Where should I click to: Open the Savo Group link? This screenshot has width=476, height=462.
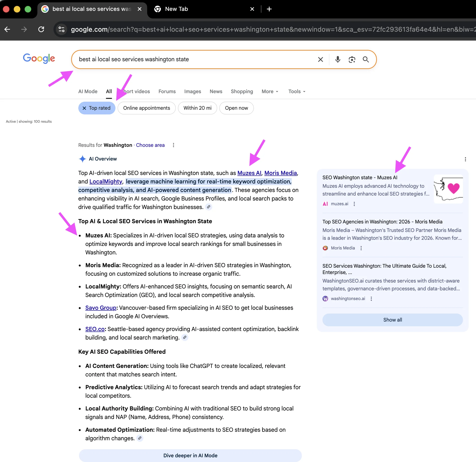[x=101, y=308]
